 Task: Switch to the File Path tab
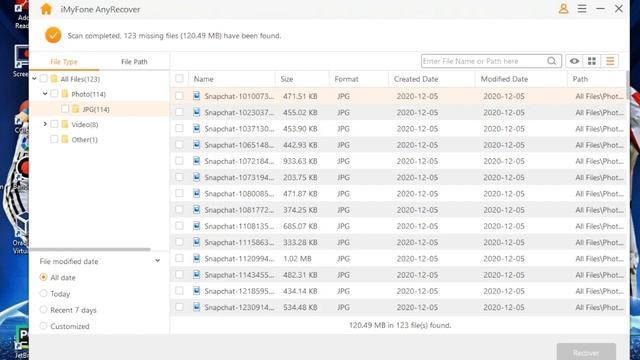click(134, 62)
